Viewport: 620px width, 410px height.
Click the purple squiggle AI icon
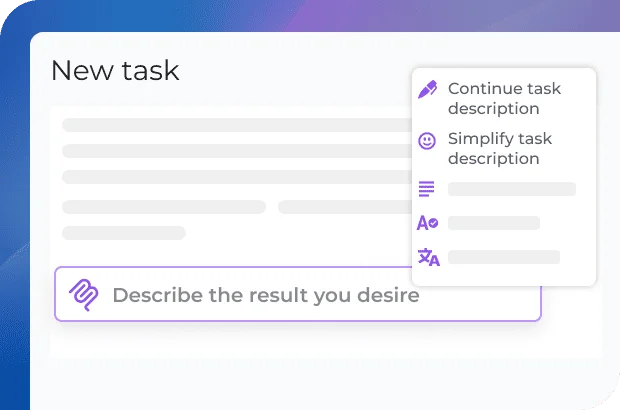pyautogui.click(x=83, y=294)
